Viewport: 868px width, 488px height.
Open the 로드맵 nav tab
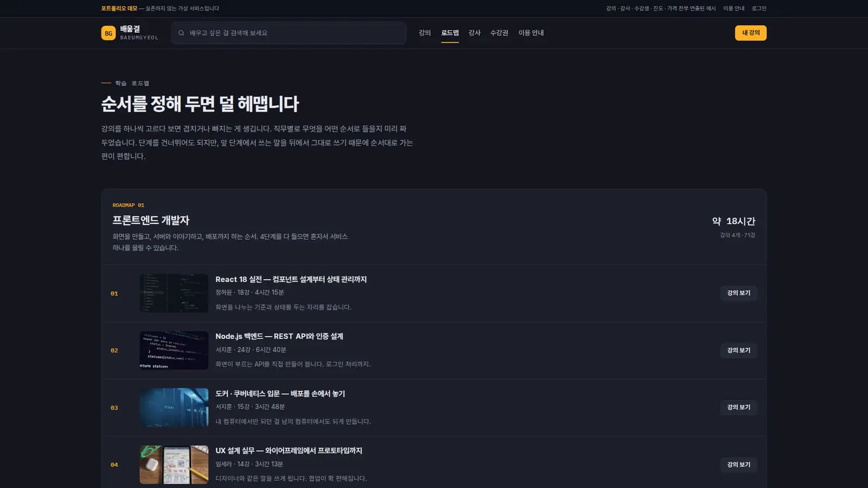pyautogui.click(x=450, y=33)
